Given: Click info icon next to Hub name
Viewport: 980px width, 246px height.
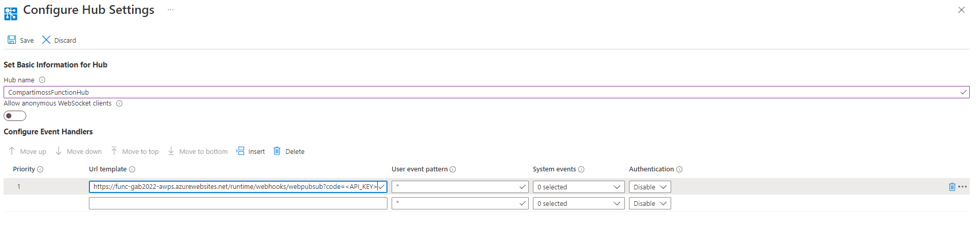Looking at the screenshot, I should tap(42, 80).
